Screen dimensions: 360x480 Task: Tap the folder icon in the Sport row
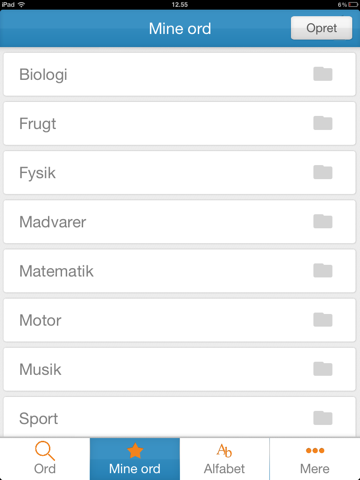point(323,418)
